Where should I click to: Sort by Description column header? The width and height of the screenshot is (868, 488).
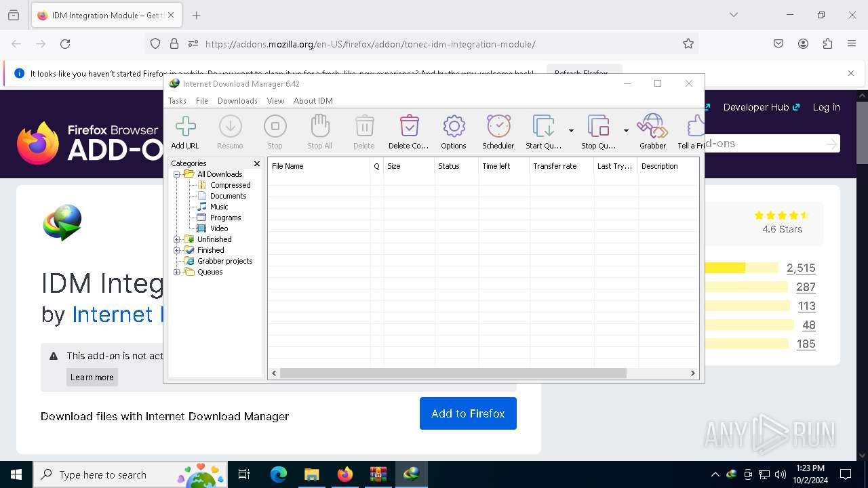point(668,166)
